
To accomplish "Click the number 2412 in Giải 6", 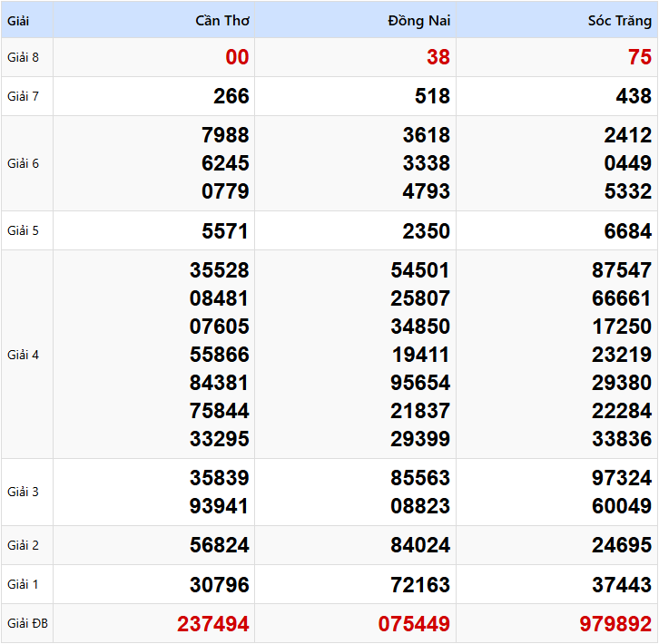I will (628, 135).
